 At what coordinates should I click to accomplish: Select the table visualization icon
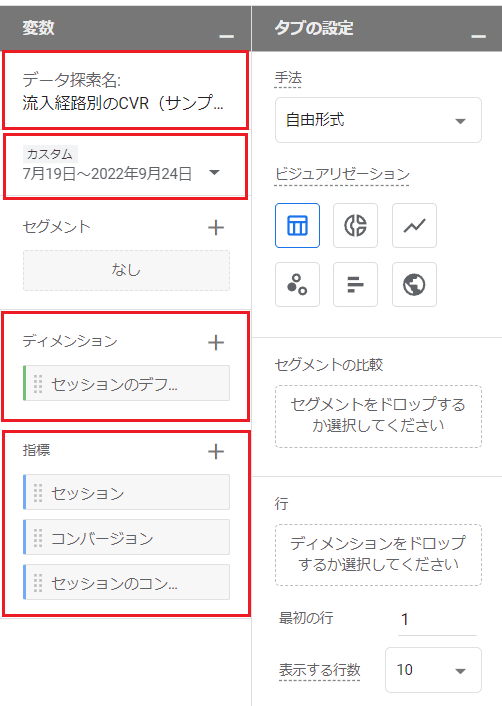point(297,225)
